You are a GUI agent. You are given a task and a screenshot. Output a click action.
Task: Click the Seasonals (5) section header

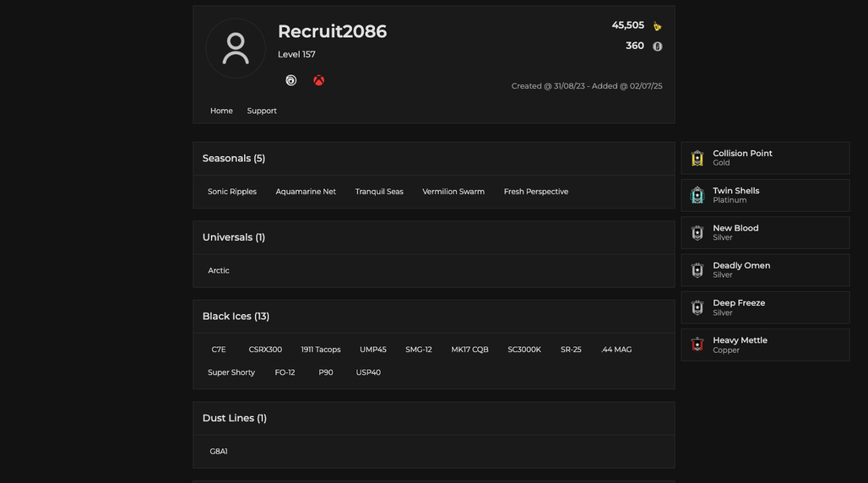(234, 159)
